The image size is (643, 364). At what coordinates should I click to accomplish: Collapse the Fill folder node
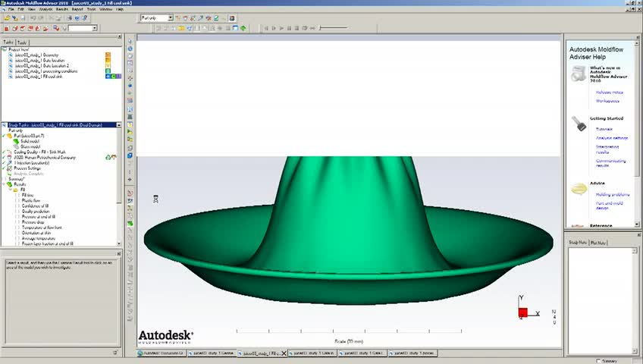point(11,190)
